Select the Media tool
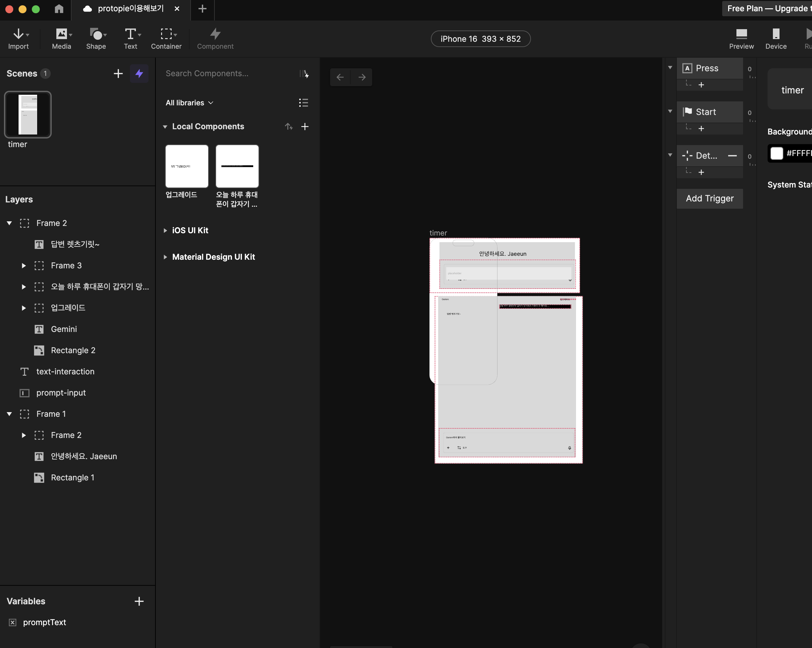 pos(61,38)
